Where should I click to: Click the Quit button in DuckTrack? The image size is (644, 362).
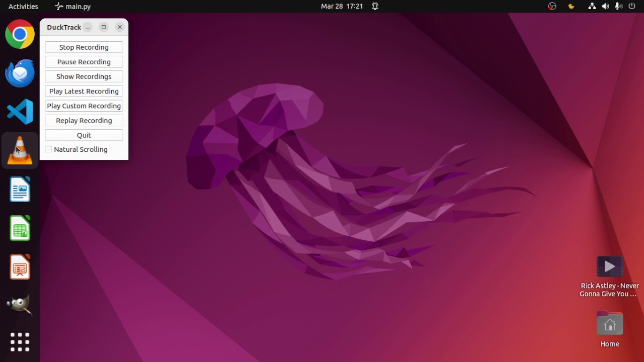pyautogui.click(x=84, y=135)
